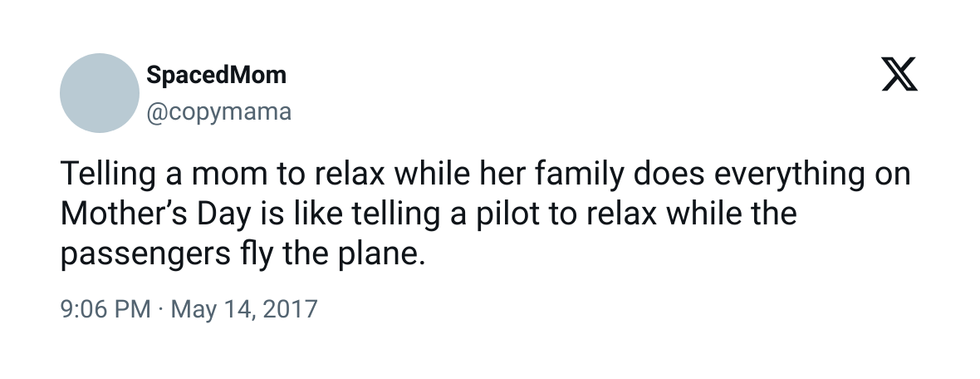Viewport: 980px width, 379px height.
Task: Click the word 'Telling' starting the tweet
Action: (x=107, y=173)
